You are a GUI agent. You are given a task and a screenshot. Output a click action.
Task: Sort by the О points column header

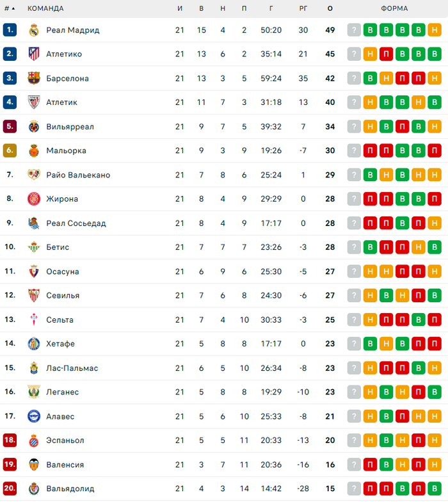point(330,9)
